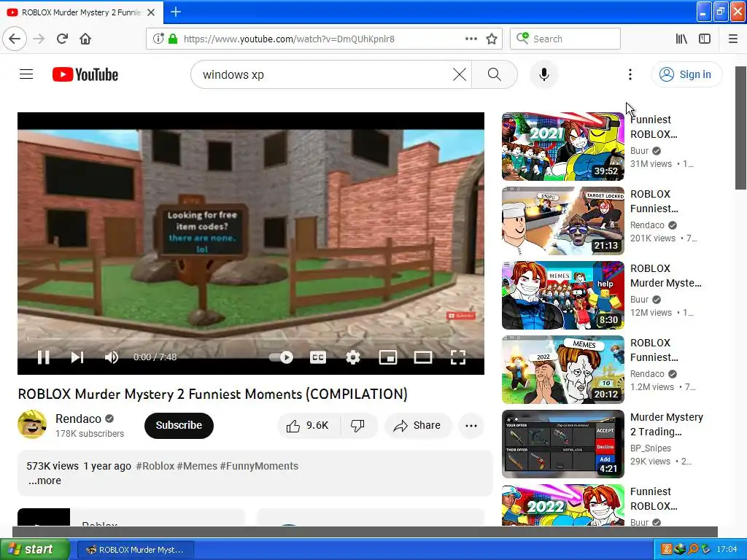Open video player settings gear
The width and height of the screenshot is (747, 560).
(352, 357)
